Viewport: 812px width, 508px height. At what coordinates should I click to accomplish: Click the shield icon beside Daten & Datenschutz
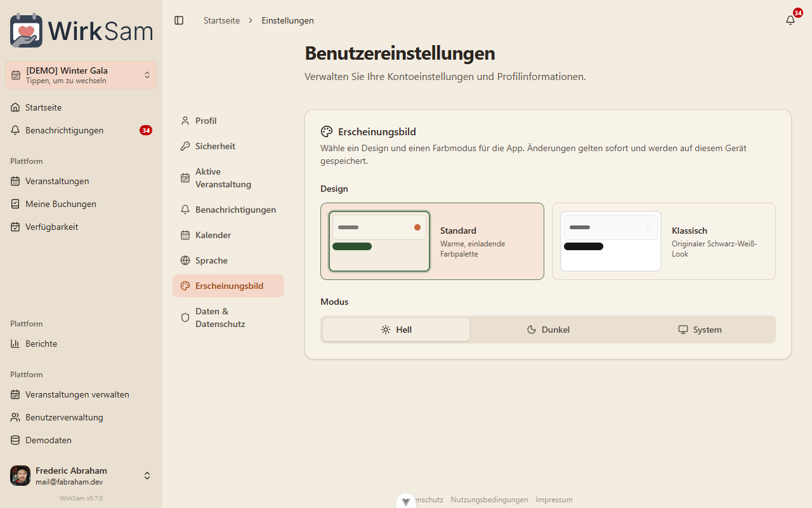click(x=185, y=317)
